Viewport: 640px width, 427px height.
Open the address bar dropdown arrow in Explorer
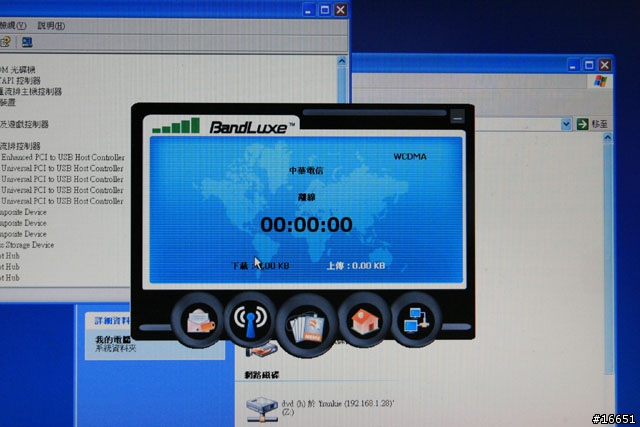pos(566,124)
